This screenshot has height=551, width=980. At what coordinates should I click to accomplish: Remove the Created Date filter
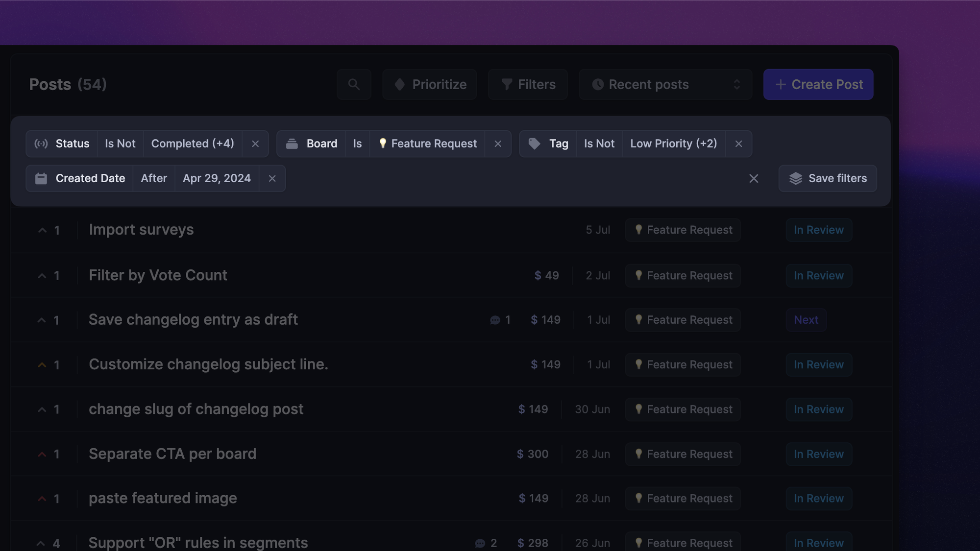coord(272,178)
